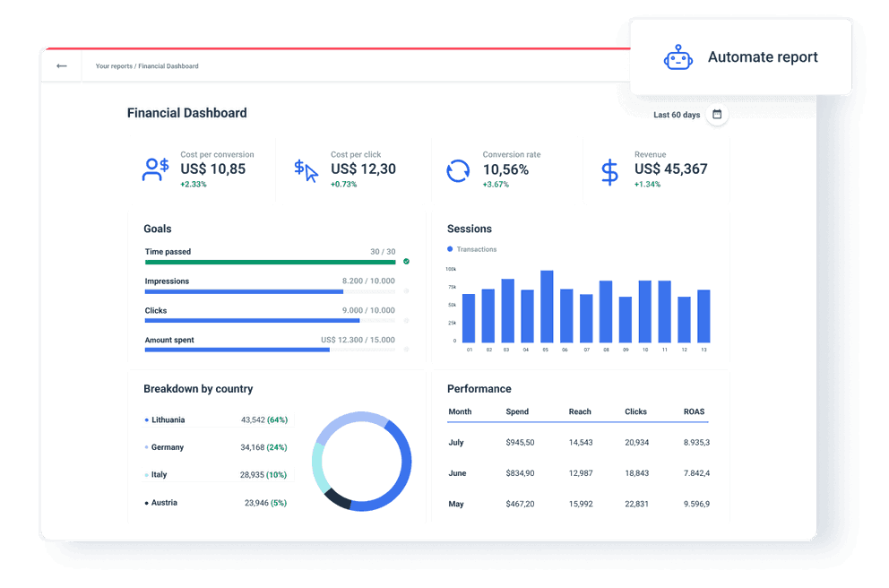Image resolution: width=889 pixels, height=588 pixels.
Task: Open the calendar icon next to Last 60 days
Action: [x=716, y=115]
